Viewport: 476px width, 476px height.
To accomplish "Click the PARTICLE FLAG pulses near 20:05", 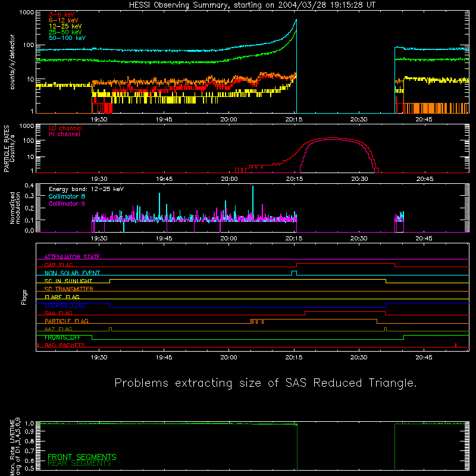I will 257,321.
